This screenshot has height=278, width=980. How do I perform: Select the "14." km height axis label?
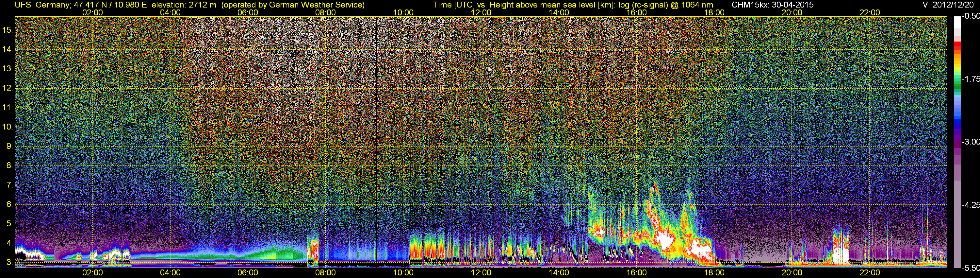[8, 49]
